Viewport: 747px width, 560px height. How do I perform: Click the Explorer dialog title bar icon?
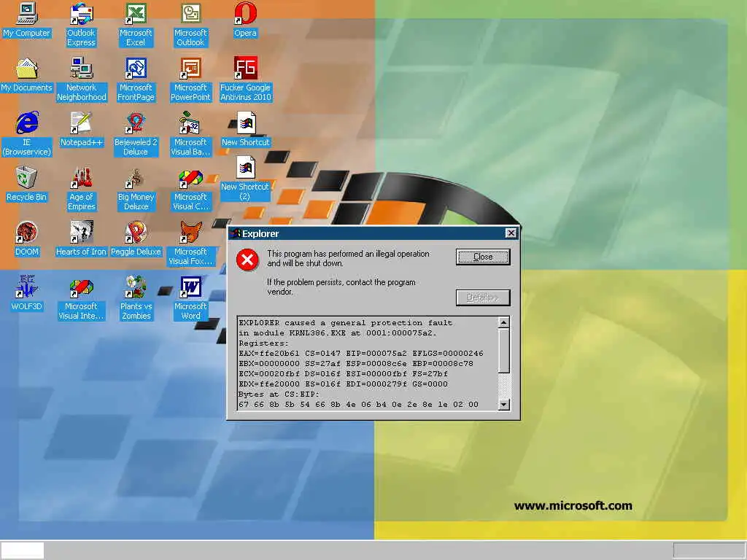[x=235, y=233]
